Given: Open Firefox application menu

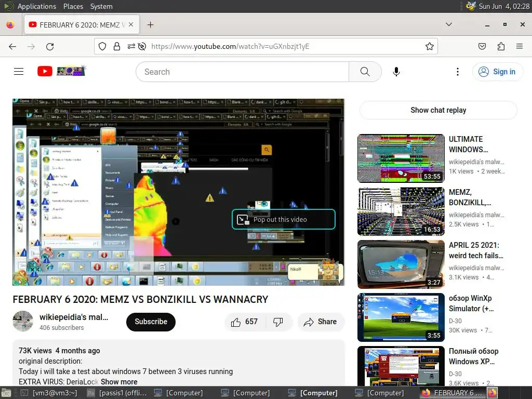Looking at the screenshot, I should coord(520,46).
